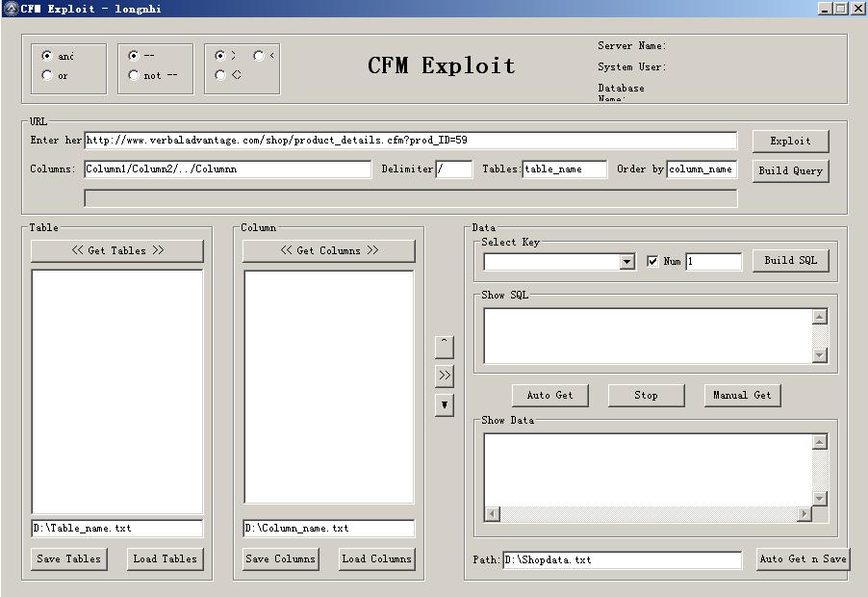Screen dimensions: 868x597
Task: Click the Get Tables button
Action: click(x=117, y=250)
